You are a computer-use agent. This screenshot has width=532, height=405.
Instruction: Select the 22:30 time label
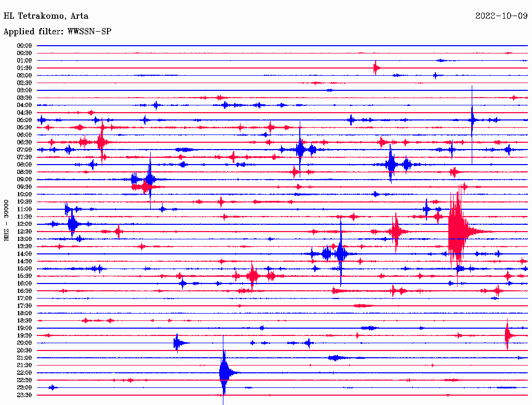24,380
